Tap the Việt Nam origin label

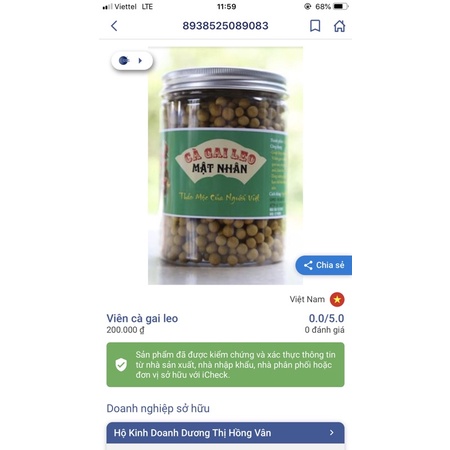point(307,299)
